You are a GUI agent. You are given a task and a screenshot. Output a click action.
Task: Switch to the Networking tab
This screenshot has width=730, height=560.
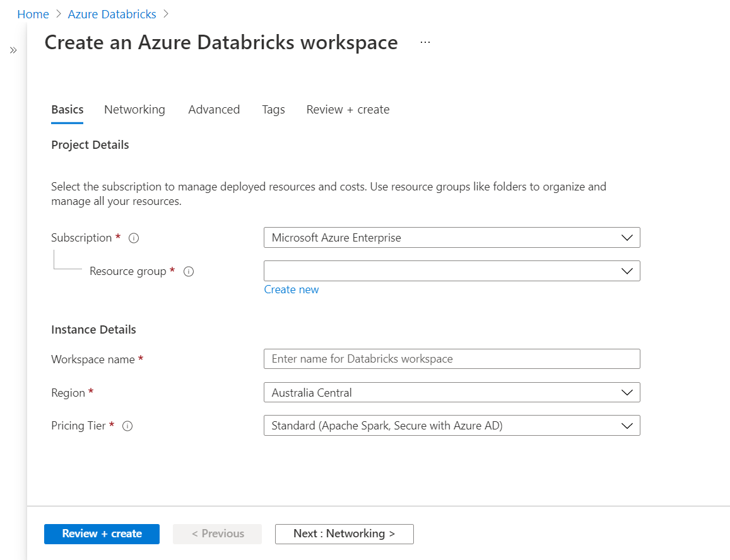[134, 110]
